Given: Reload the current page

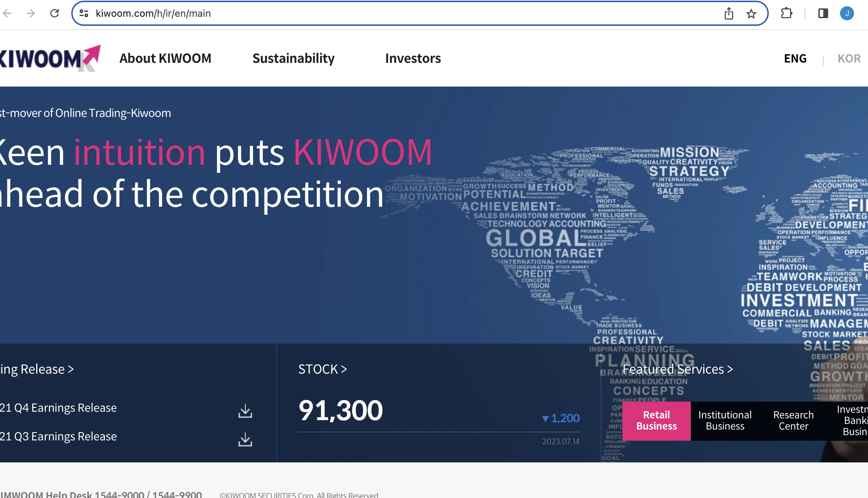Looking at the screenshot, I should click(55, 13).
